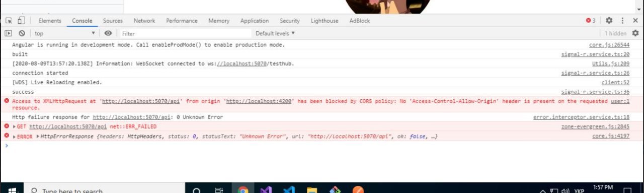Screen dimensions: 644x193
Task: Open core.js:4197 source link
Action: coord(611,136)
